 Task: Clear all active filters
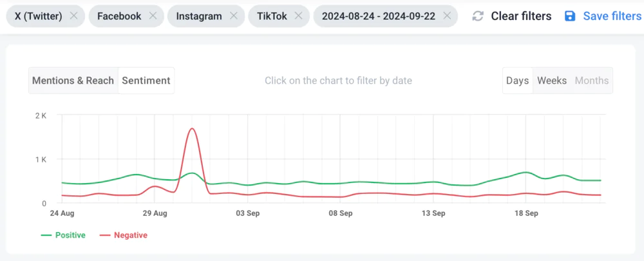[x=521, y=16]
